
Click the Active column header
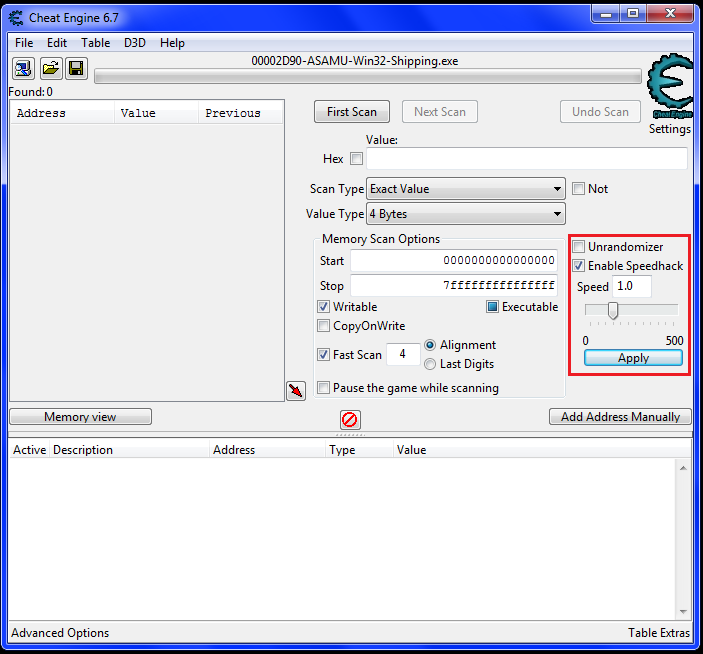[x=30, y=450]
